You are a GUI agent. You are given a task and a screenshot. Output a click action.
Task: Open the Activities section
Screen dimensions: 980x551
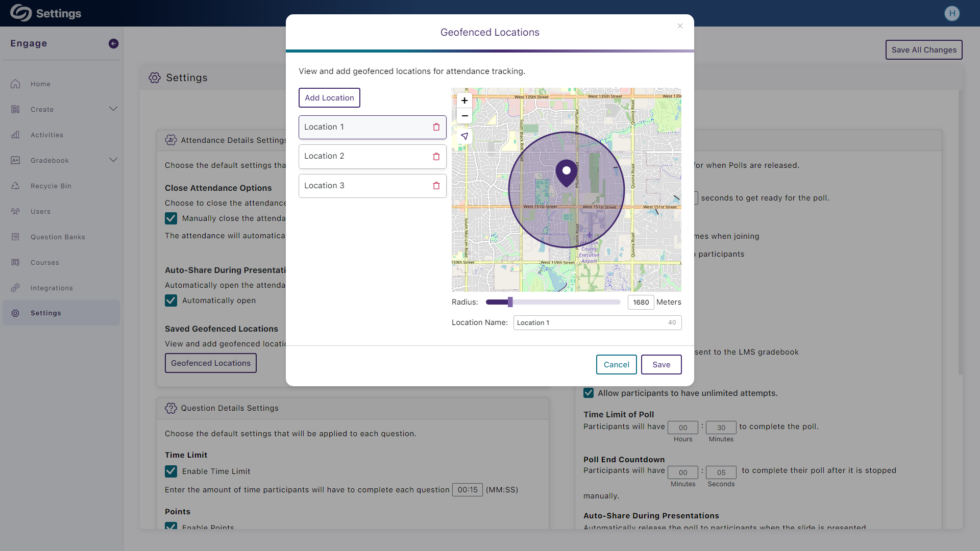(x=47, y=135)
